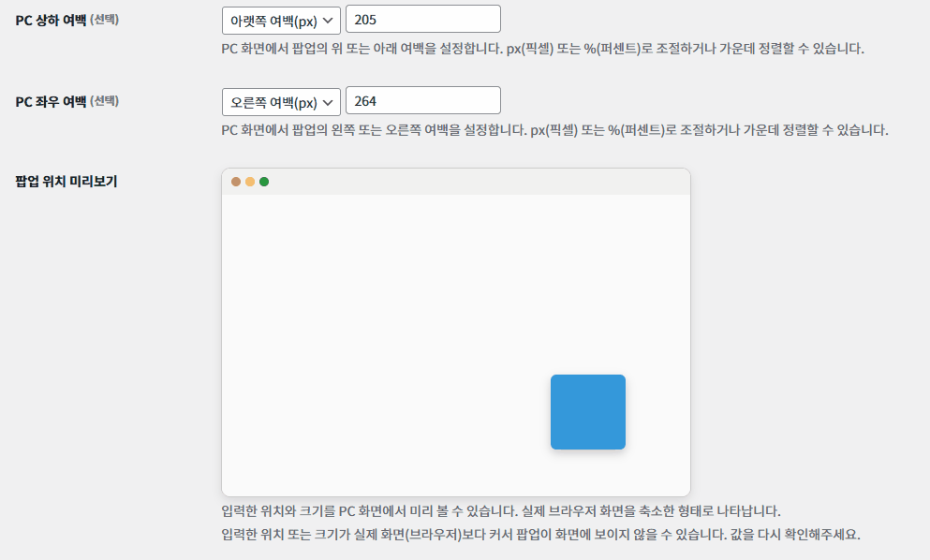Image resolution: width=930 pixels, height=560 pixels.
Task: Click the help text about 왼쪽 또는 오른쪽 여백
Action: 554,130
